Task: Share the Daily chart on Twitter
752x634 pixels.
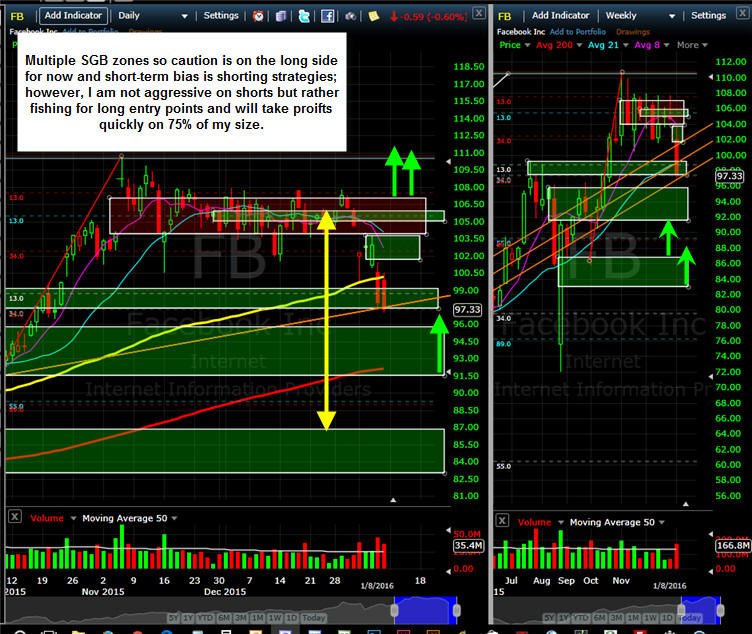Action: (x=304, y=16)
